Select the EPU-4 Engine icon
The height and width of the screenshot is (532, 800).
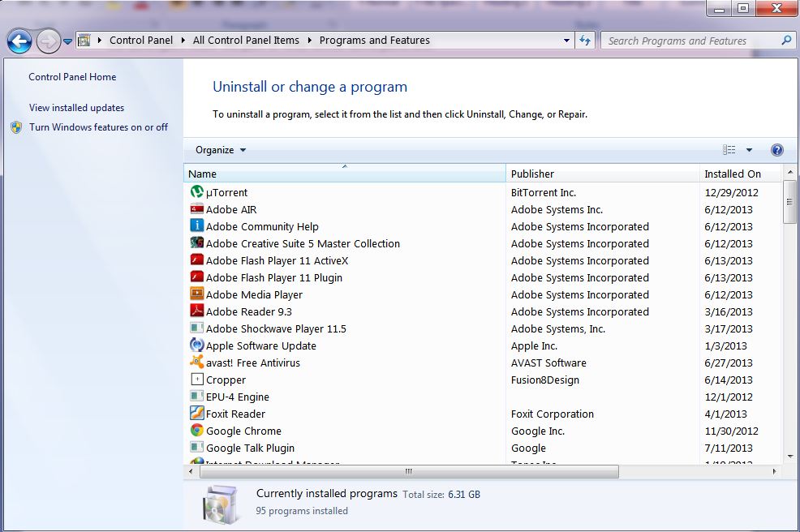click(197, 397)
